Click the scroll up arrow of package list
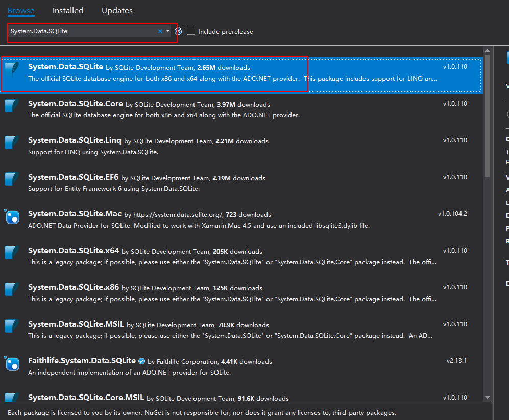Viewport: 509px width, 420px height. point(487,51)
